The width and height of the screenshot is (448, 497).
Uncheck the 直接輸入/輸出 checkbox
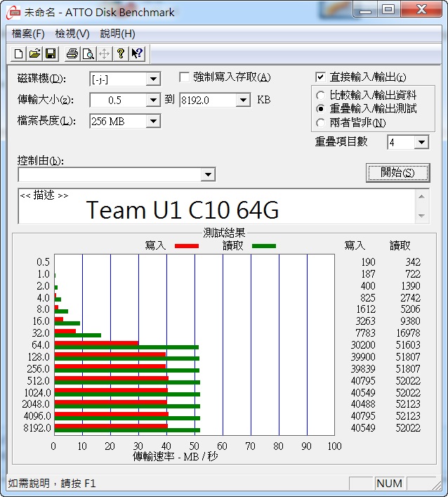pos(320,77)
